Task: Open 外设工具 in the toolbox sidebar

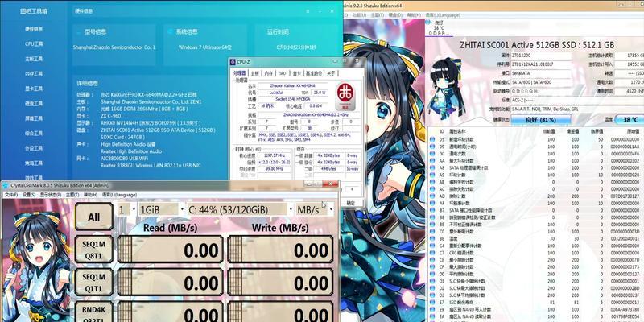Action: click(34, 148)
